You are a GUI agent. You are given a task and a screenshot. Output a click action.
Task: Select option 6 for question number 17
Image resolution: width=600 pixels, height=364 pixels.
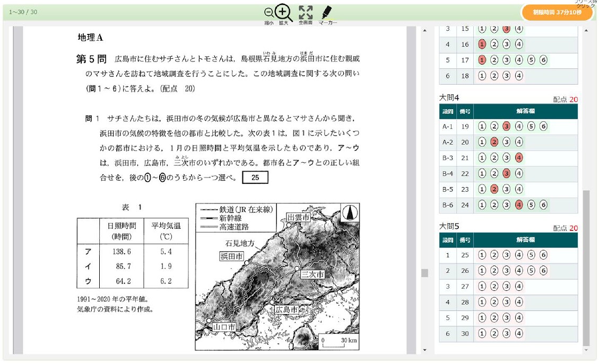point(543,60)
